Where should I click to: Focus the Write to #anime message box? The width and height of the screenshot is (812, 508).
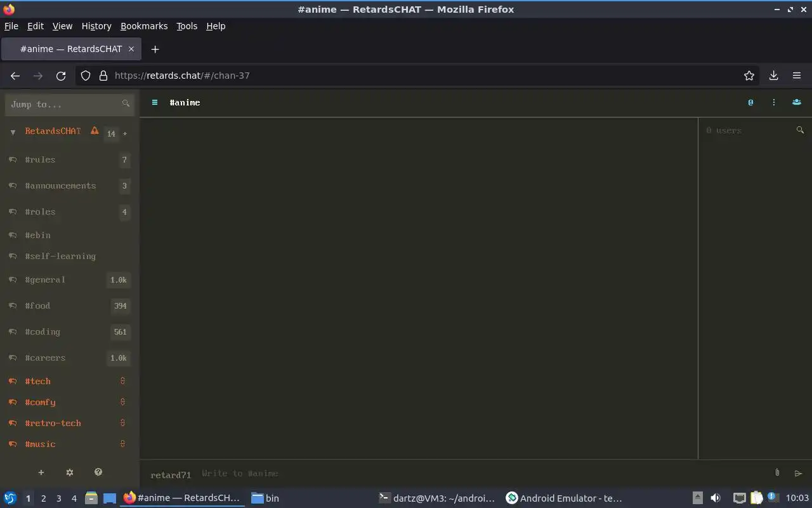click(x=482, y=474)
